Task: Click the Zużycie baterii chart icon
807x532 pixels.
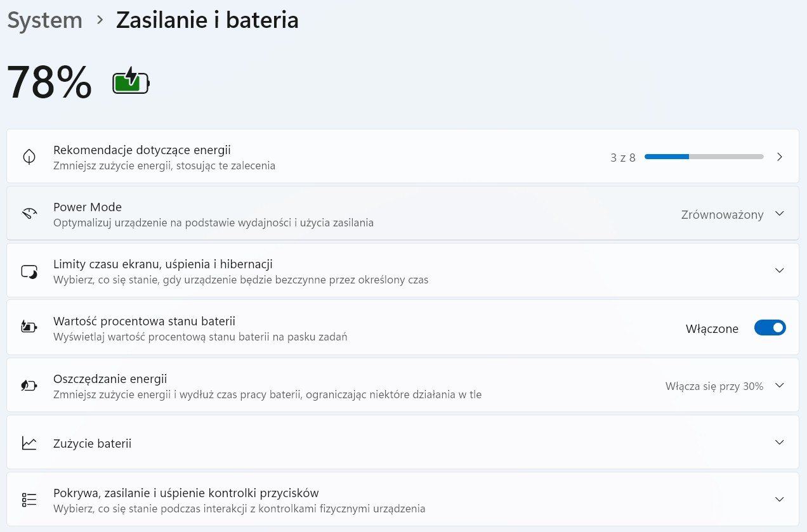Action: (x=29, y=443)
